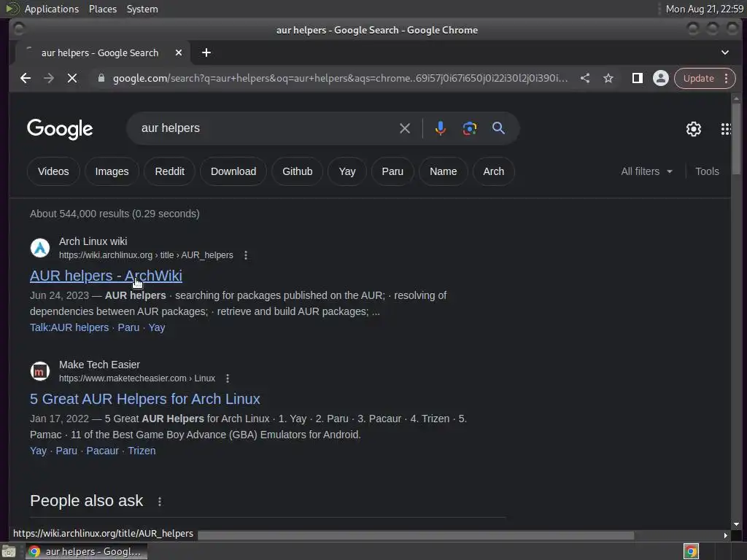747x560 pixels.
Task: Open more options for Make Tech Easier result
Action: coord(228,378)
